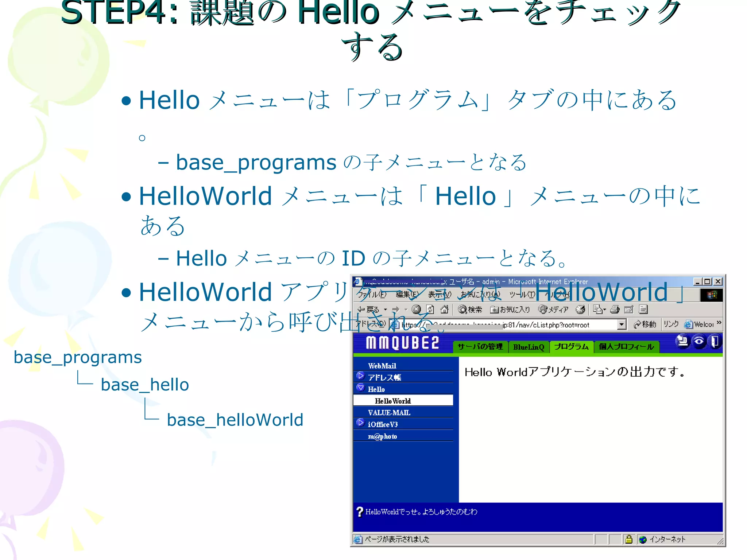
Task: Click the インターネット zone text
Action: pyautogui.click(x=667, y=539)
